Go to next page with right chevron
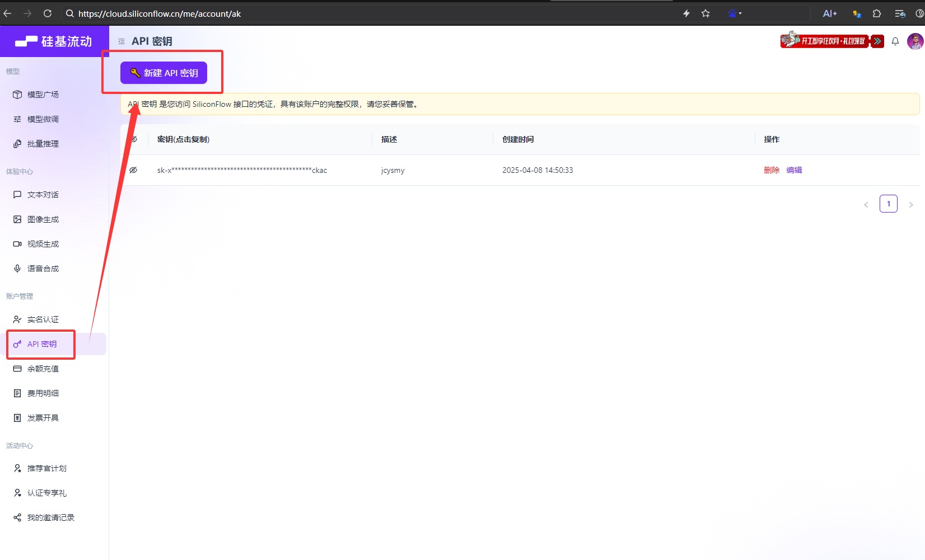The width and height of the screenshot is (925, 560). [911, 204]
